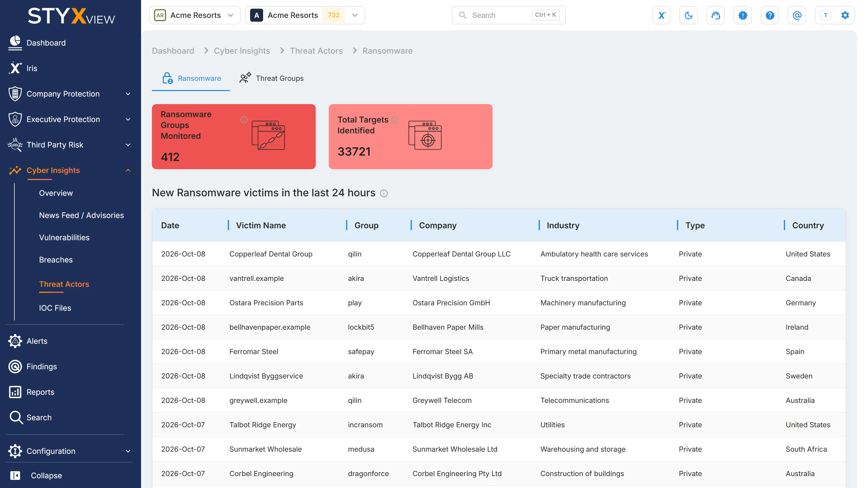The image size is (868, 488).
Task: Open the AR Acme Resorts organization dropdown
Action: pos(195,15)
